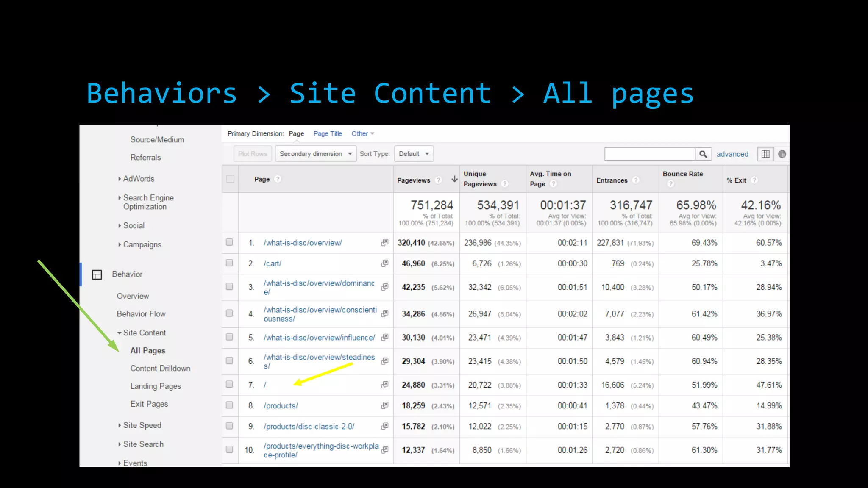Check row 8 /products/ checkbox
Image resolution: width=868 pixels, height=488 pixels.
[229, 405]
